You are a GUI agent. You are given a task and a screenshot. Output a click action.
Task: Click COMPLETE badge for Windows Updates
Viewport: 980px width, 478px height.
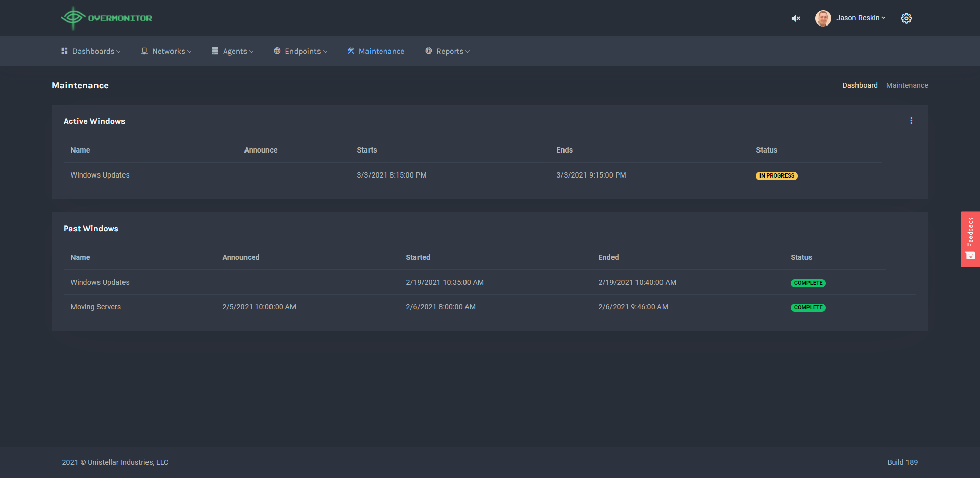click(x=808, y=283)
